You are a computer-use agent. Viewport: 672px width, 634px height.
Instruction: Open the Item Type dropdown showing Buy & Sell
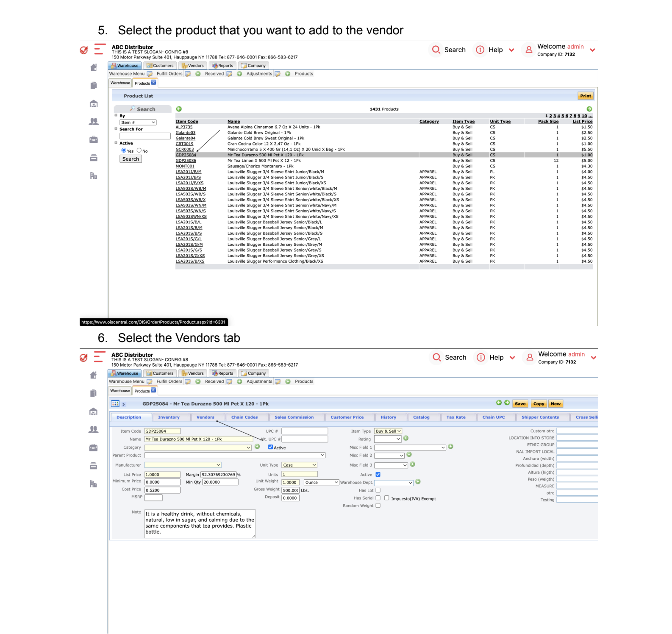coord(388,431)
